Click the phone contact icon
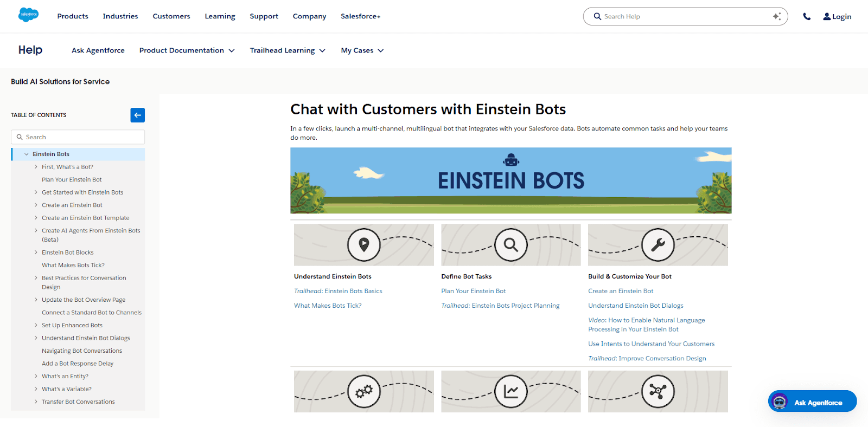The height and width of the screenshot is (427, 868). 807,17
